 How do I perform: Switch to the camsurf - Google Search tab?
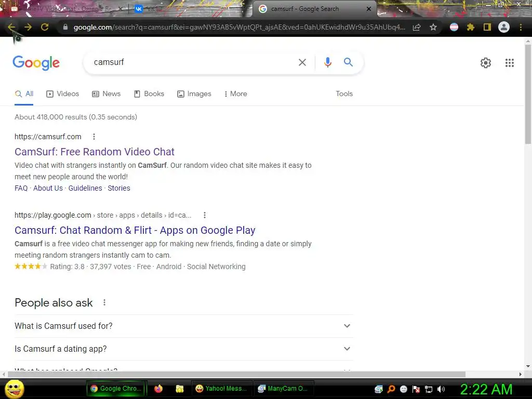coord(314,9)
